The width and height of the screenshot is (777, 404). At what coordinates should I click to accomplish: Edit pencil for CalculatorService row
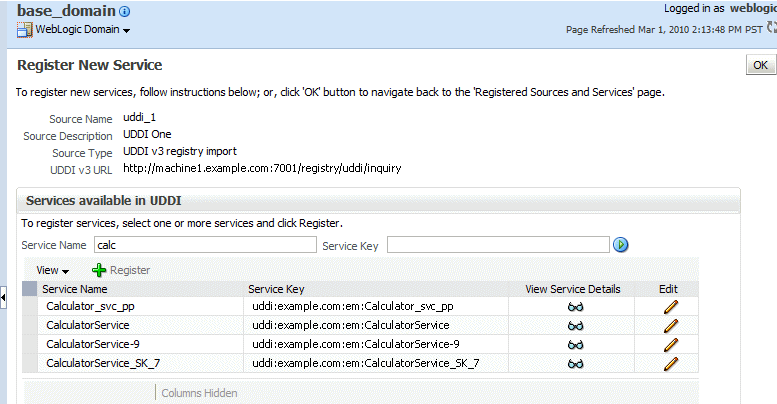coord(670,325)
